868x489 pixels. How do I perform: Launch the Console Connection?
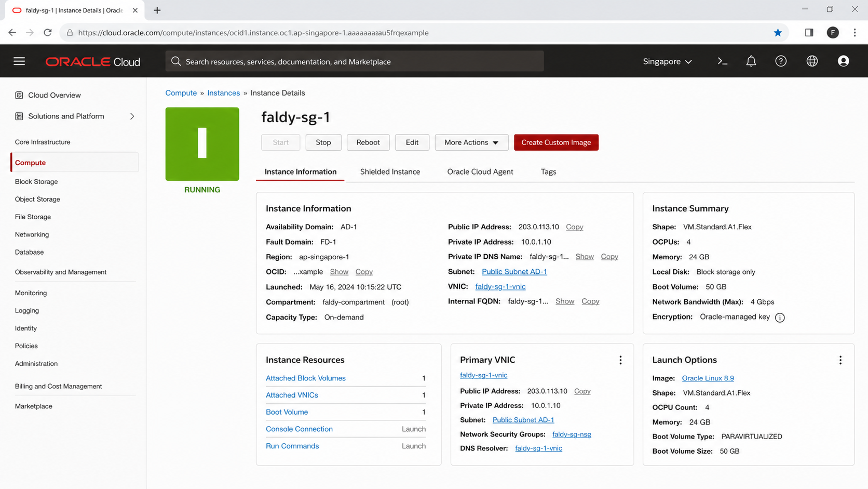414,429
